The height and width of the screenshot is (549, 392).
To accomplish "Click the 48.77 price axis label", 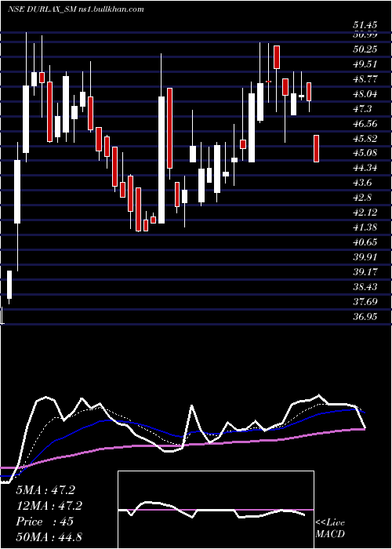I will 365,78.
